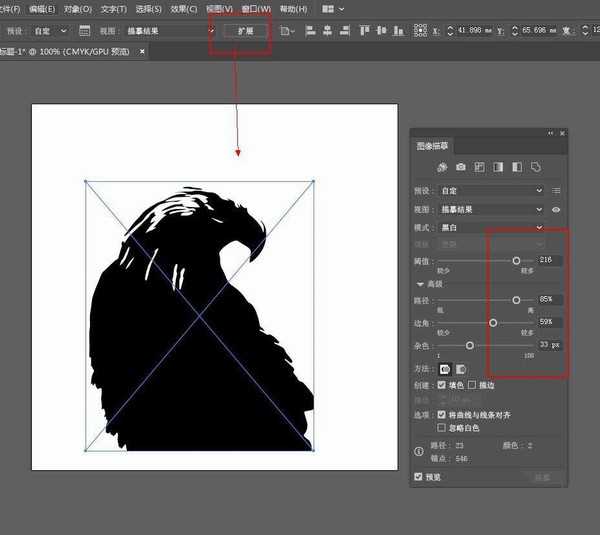The height and width of the screenshot is (535, 600).
Task: Uncheck the 填色 checkbox
Action: [x=443, y=384]
